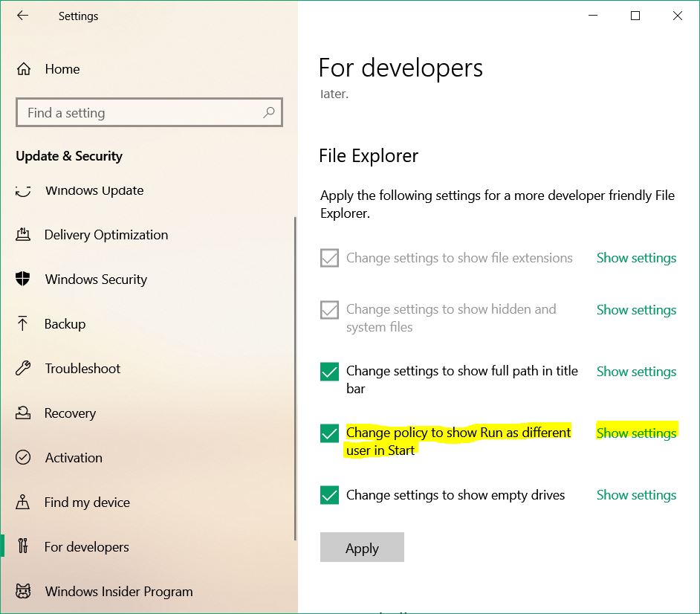Viewport: 700px width, 614px height.
Task: Click the Windows Security shield icon
Action: click(23, 279)
